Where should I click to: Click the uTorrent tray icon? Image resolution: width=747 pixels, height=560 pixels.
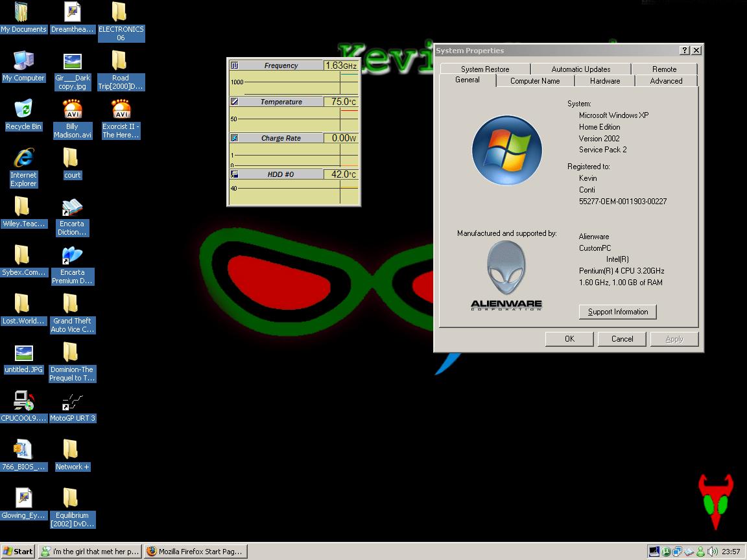[666, 552]
